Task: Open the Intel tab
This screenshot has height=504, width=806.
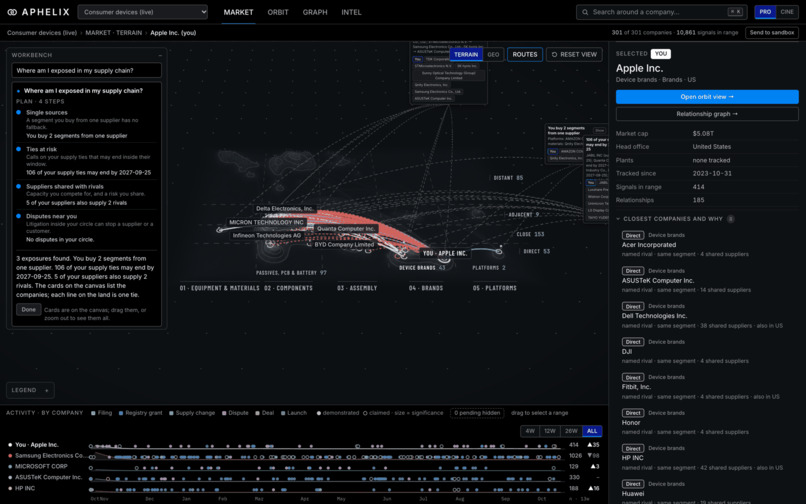Action: coord(351,12)
